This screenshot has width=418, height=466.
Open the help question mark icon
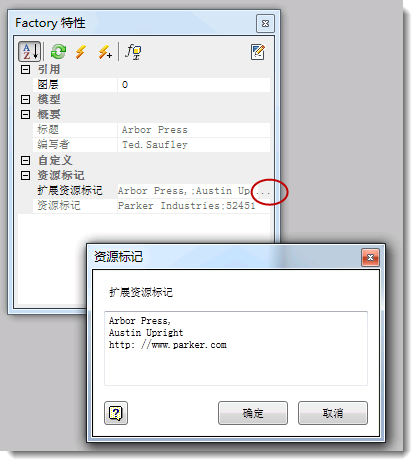[116, 413]
